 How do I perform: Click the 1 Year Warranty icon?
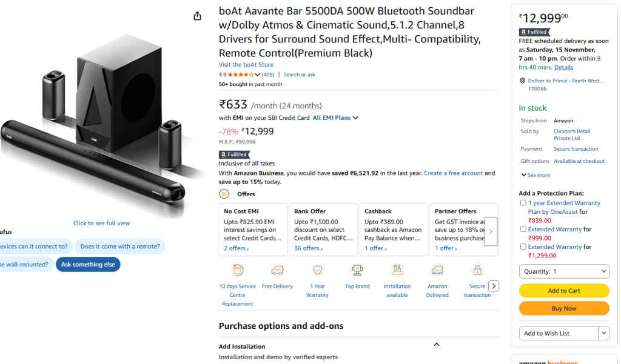(317, 271)
